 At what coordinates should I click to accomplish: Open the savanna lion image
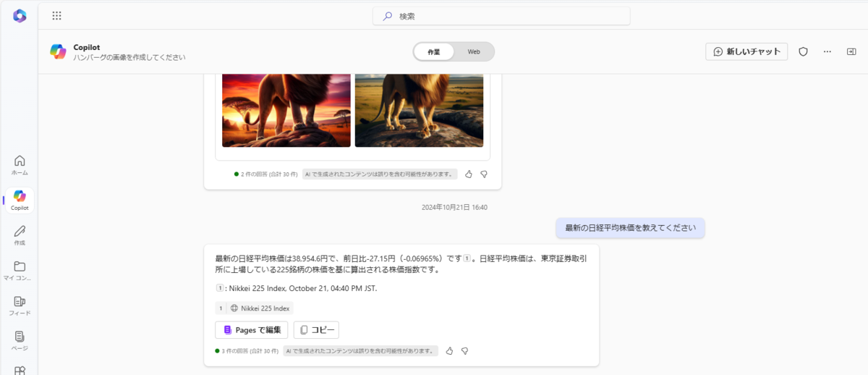pos(419,110)
